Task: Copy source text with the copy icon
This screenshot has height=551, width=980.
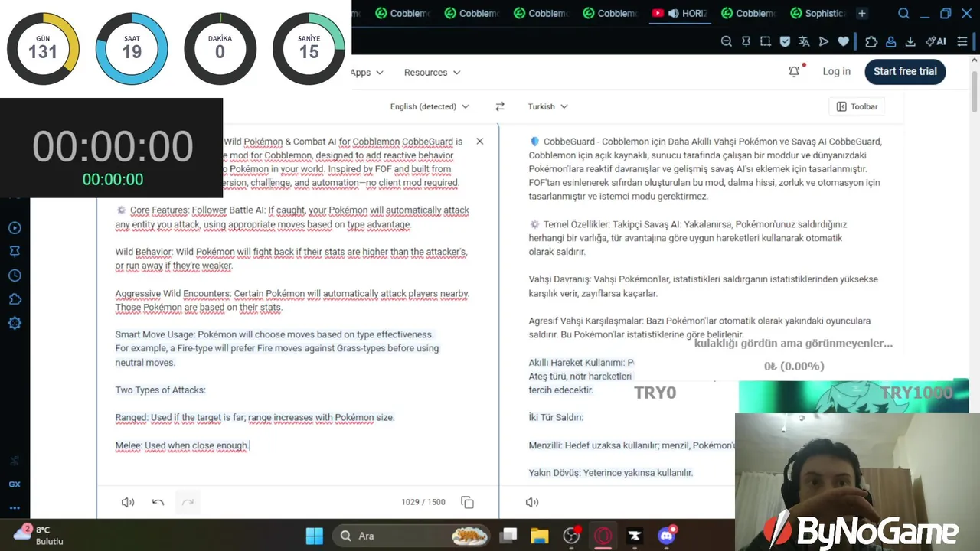Action: 467,502
